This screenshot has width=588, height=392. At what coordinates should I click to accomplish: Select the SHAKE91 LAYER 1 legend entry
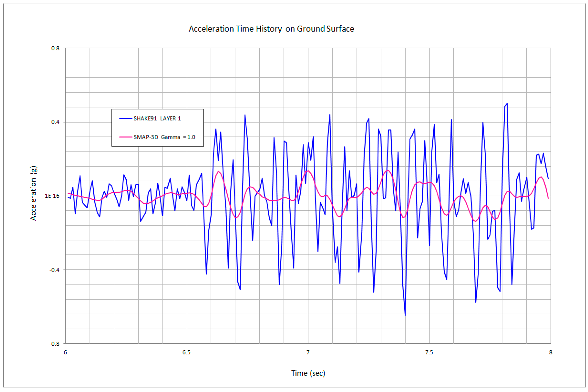click(157, 119)
